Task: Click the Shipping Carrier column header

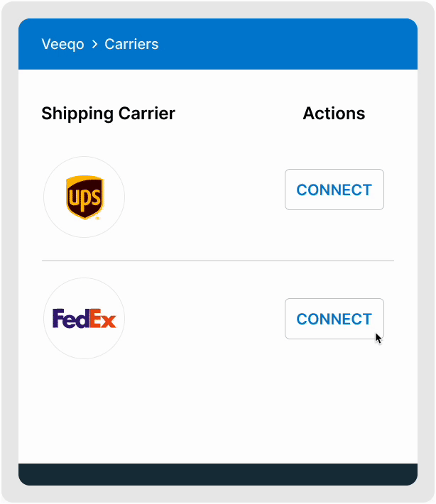Action: (x=109, y=114)
